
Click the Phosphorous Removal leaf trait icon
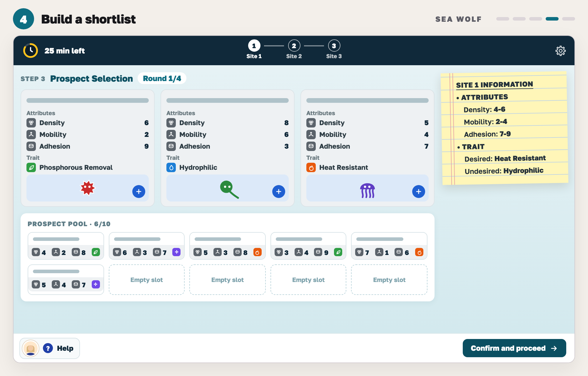click(x=31, y=167)
